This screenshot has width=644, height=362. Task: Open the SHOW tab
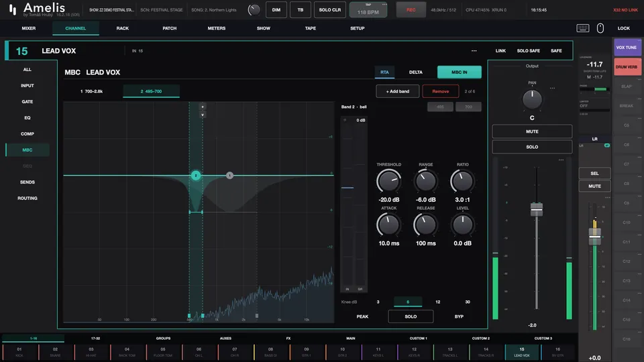click(263, 28)
